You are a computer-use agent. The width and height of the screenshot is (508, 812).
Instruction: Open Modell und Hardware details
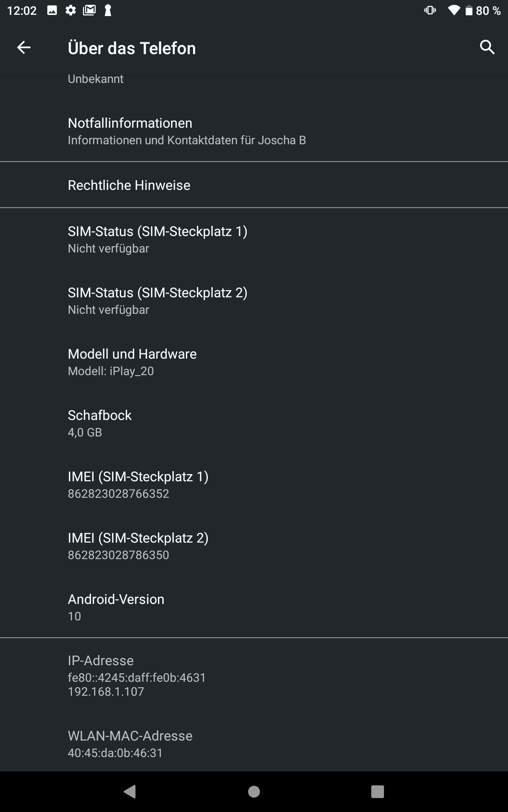pos(254,362)
